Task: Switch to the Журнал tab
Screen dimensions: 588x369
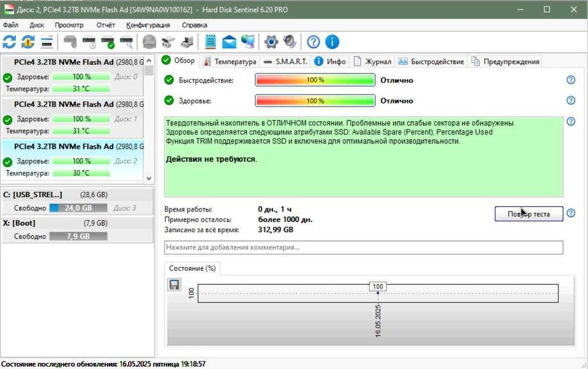Action: (372, 62)
